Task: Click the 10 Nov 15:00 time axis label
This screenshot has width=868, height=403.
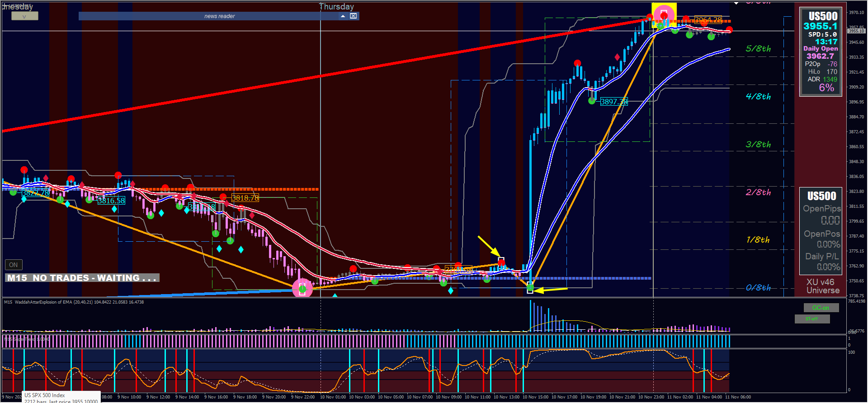Action: [535, 397]
